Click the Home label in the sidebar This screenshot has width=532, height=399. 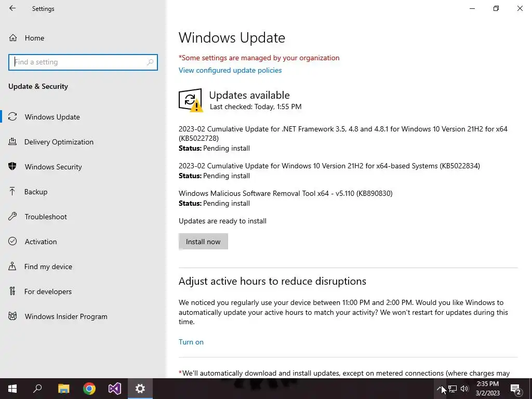point(34,38)
